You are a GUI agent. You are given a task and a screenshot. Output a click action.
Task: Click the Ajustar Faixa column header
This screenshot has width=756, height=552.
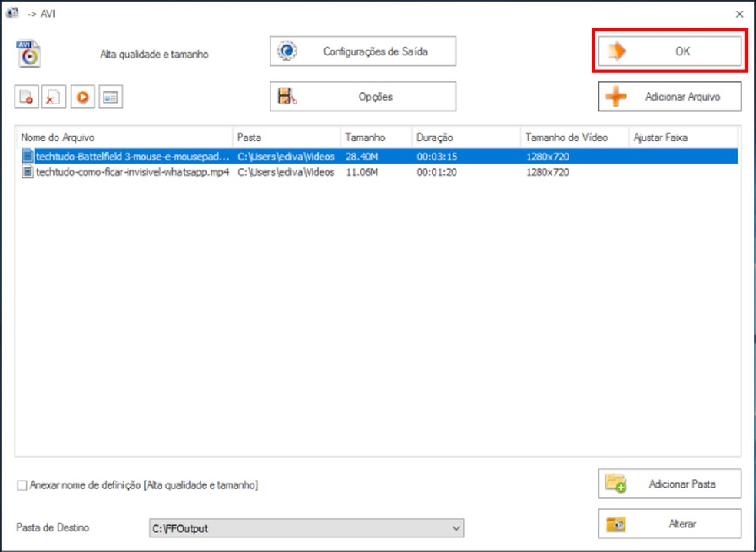click(x=683, y=137)
